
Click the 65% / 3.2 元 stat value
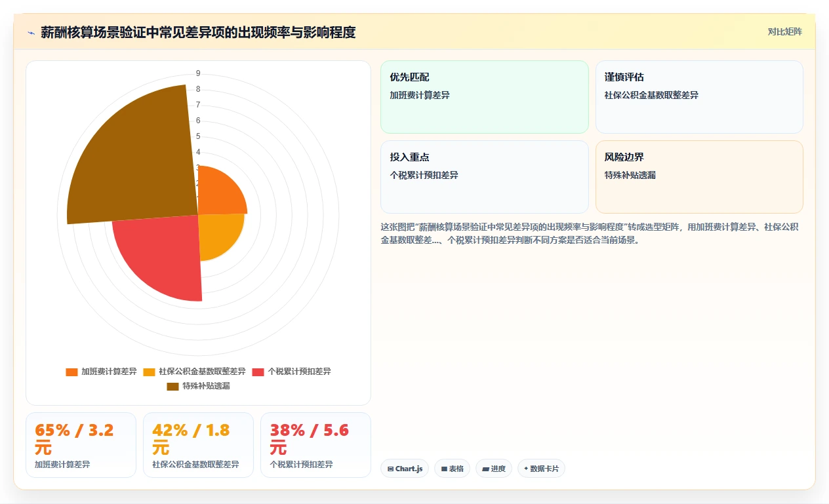coord(74,439)
